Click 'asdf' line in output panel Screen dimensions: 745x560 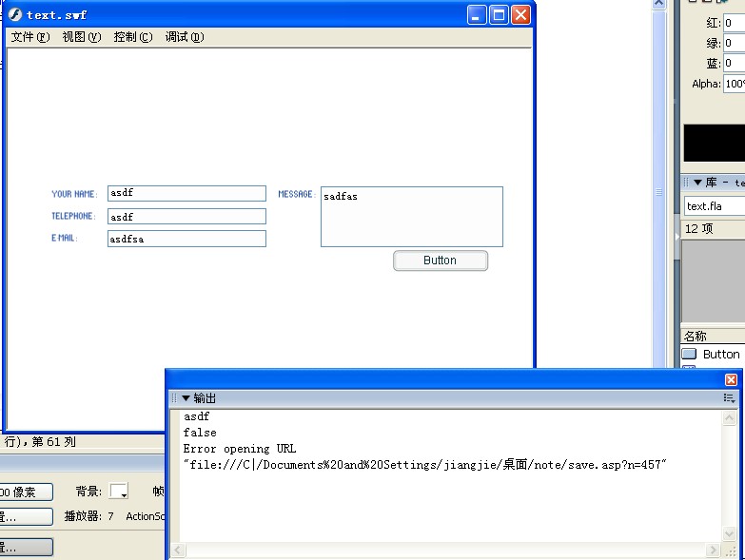[x=196, y=416]
